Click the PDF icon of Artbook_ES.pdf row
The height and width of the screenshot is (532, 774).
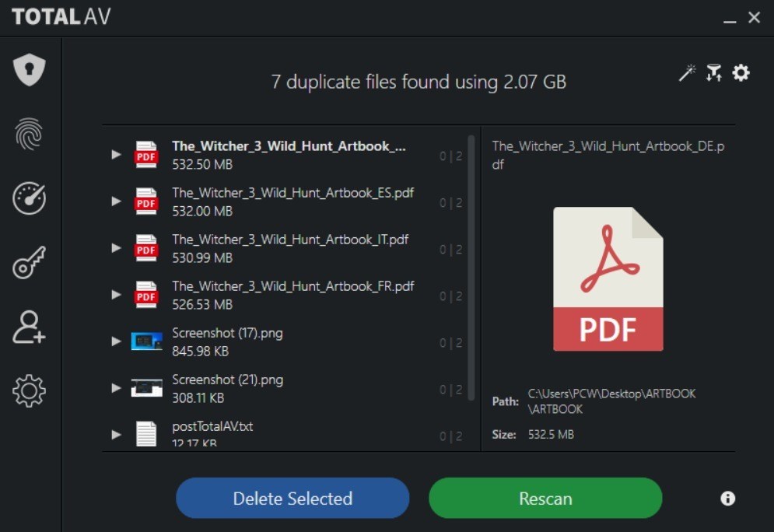pos(146,201)
